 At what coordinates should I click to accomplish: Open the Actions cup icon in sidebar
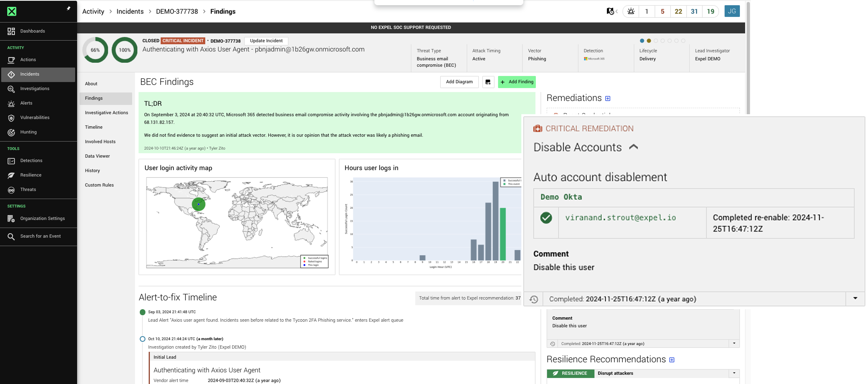point(11,60)
